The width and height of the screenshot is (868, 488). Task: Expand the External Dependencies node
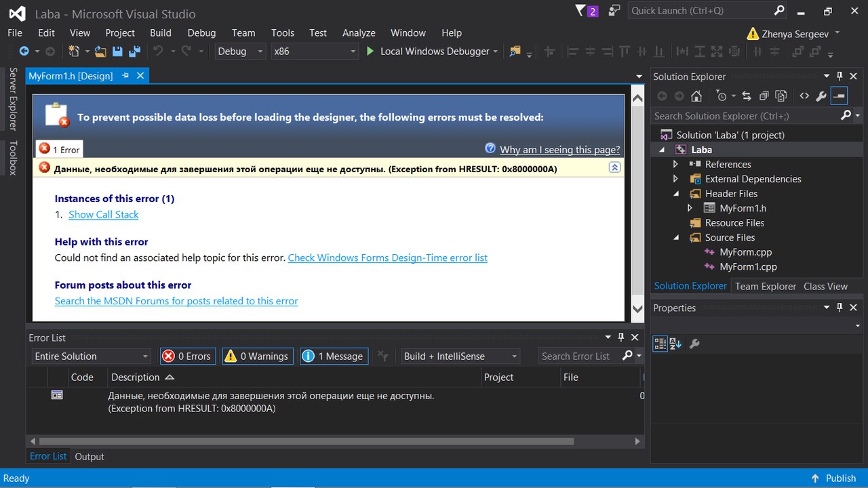pyautogui.click(x=675, y=179)
